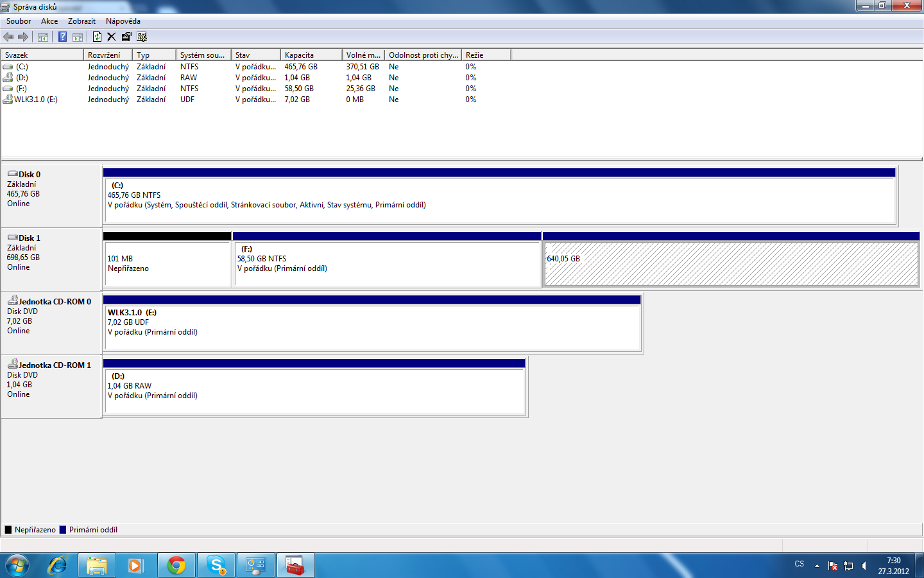This screenshot has height=578, width=924.
Task: Toggle the console tree pane toolbar icon
Action: (x=43, y=37)
